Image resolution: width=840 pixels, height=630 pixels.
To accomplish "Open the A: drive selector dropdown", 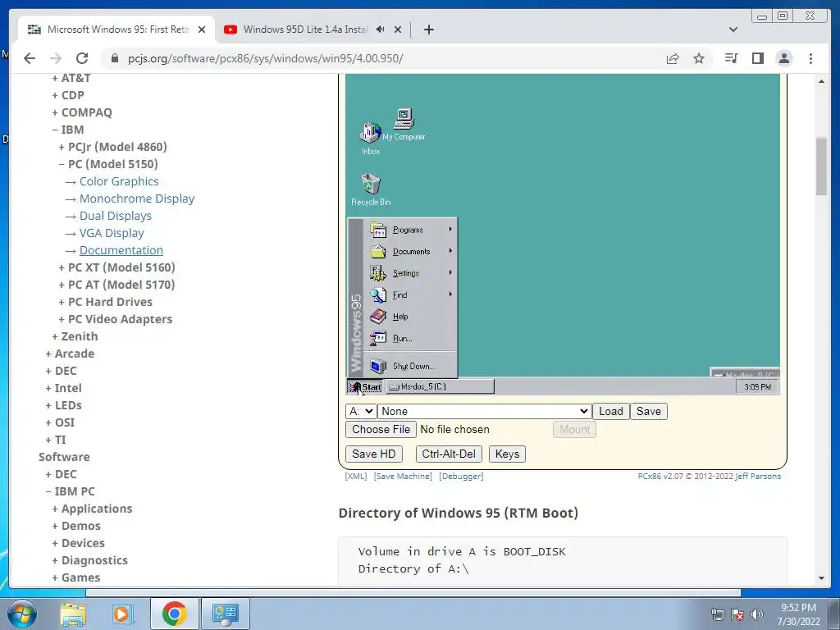I will click(361, 412).
